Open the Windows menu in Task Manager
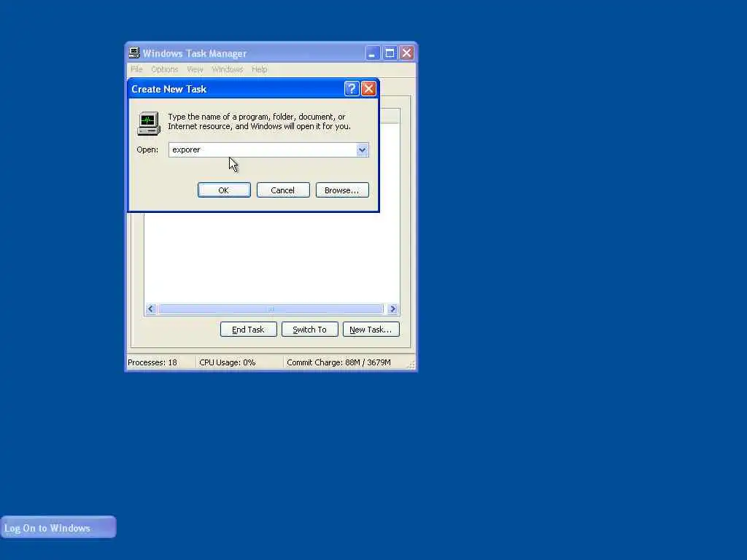The image size is (747, 560). [228, 69]
